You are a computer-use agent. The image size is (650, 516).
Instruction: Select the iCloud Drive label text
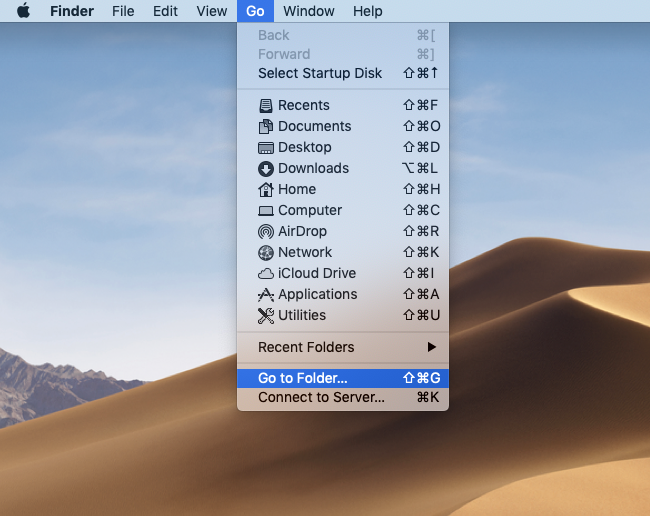coord(317,274)
